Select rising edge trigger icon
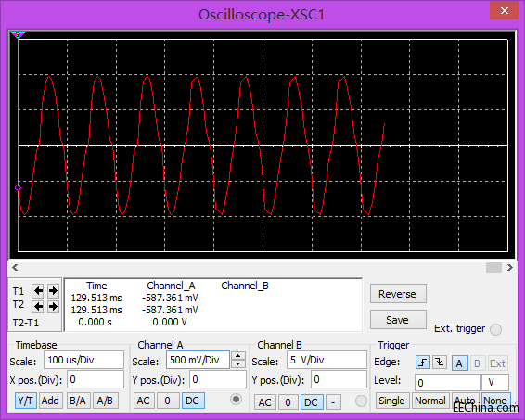The image size is (525, 420). 423,363
